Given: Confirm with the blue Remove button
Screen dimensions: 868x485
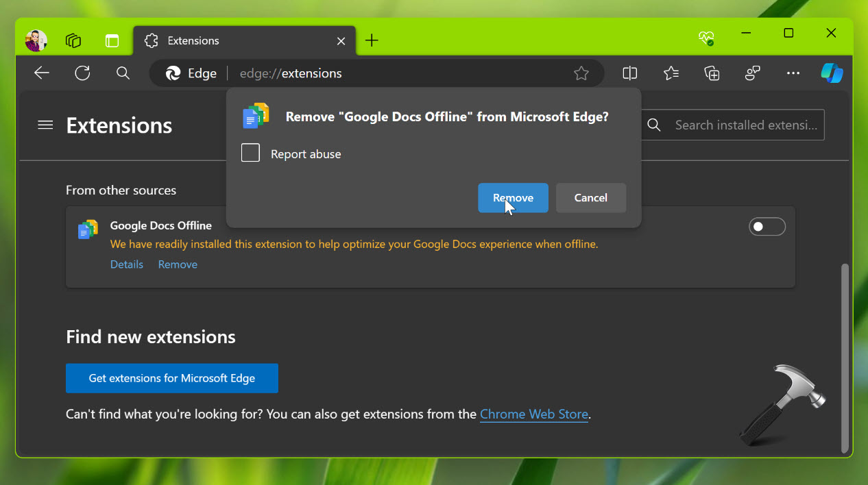Looking at the screenshot, I should [513, 198].
